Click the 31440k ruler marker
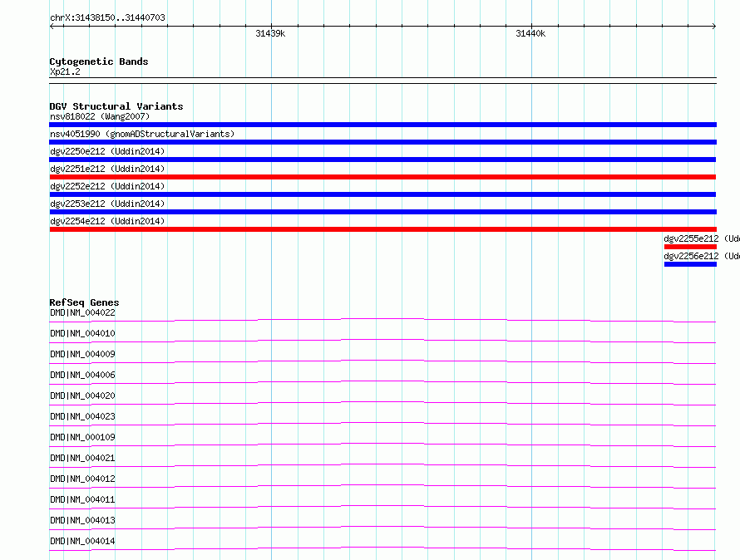 click(530, 33)
